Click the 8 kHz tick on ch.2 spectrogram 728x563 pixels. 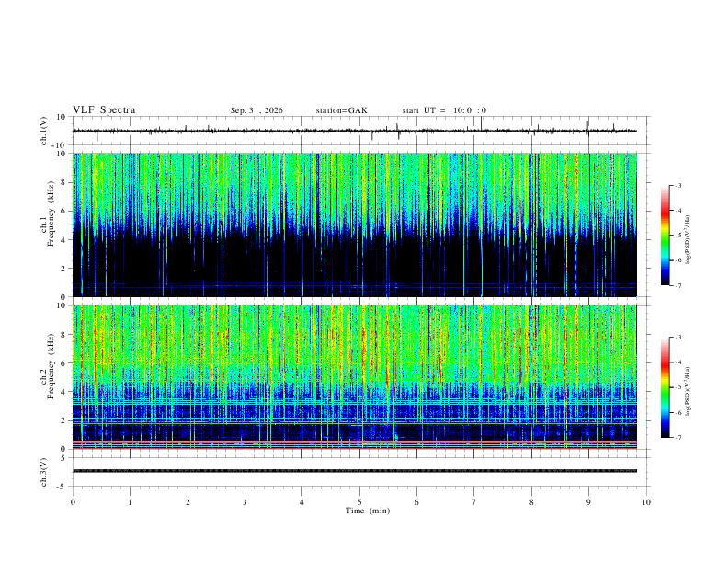pyautogui.click(x=65, y=335)
